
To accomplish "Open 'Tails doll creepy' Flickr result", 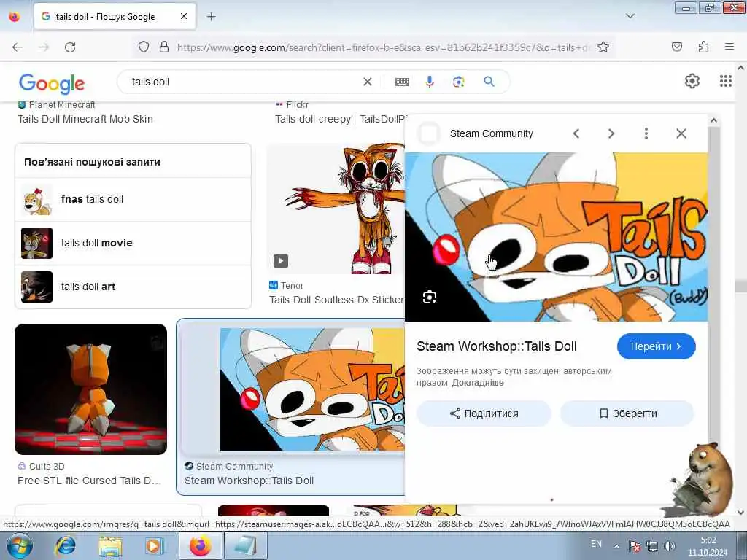I will (x=341, y=119).
